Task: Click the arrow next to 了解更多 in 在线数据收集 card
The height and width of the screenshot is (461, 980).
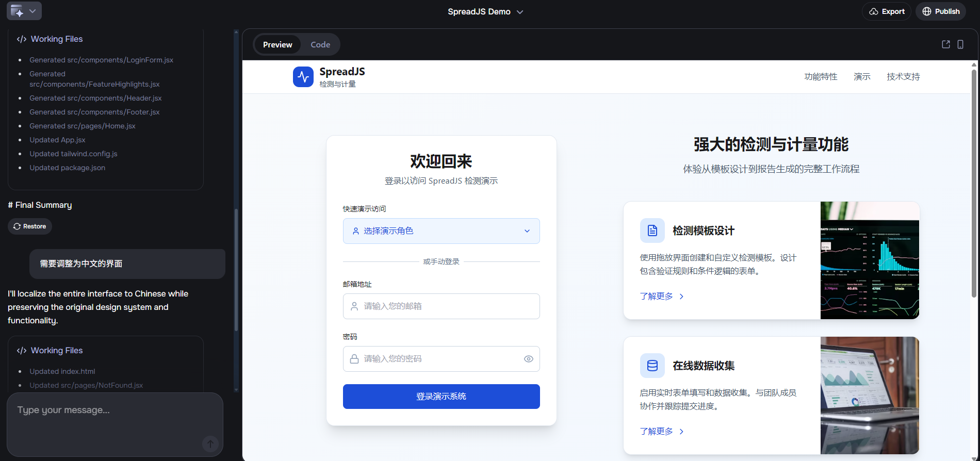Action: click(x=681, y=432)
